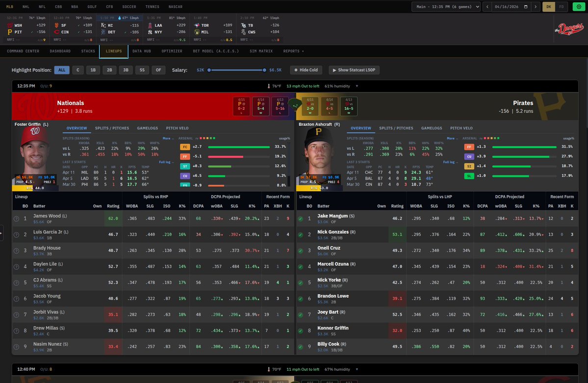Click Braxton Ashcraft's SL pitch badge

(469, 176)
